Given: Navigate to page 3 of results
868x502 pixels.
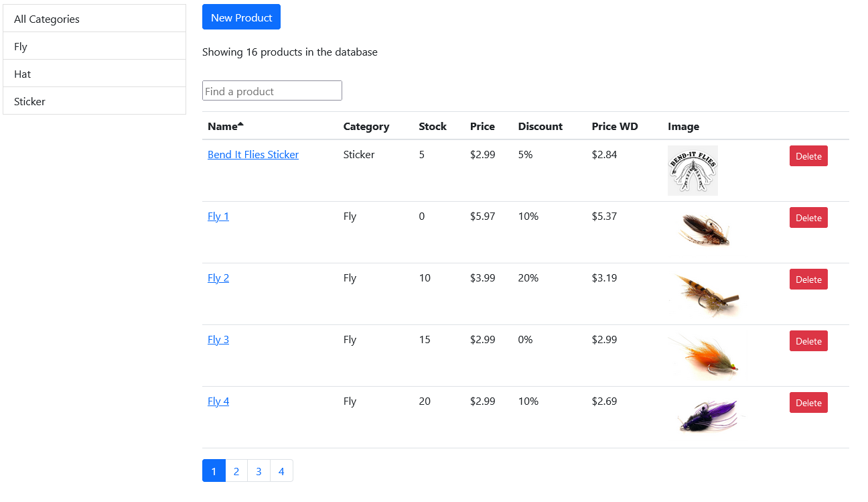Looking at the screenshot, I should tap(259, 471).
